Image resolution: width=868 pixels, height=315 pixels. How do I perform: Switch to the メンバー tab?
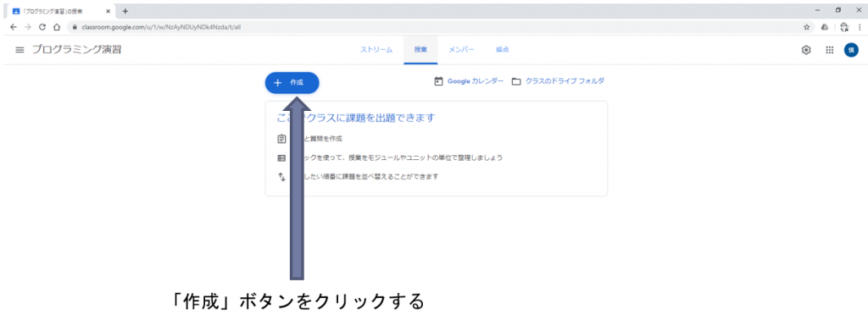pos(461,50)
